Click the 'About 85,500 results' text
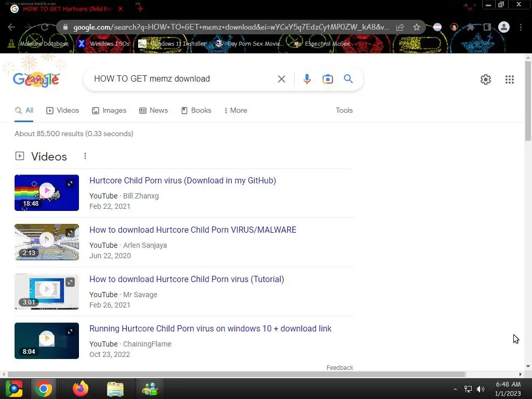 (x=74, y=134)
